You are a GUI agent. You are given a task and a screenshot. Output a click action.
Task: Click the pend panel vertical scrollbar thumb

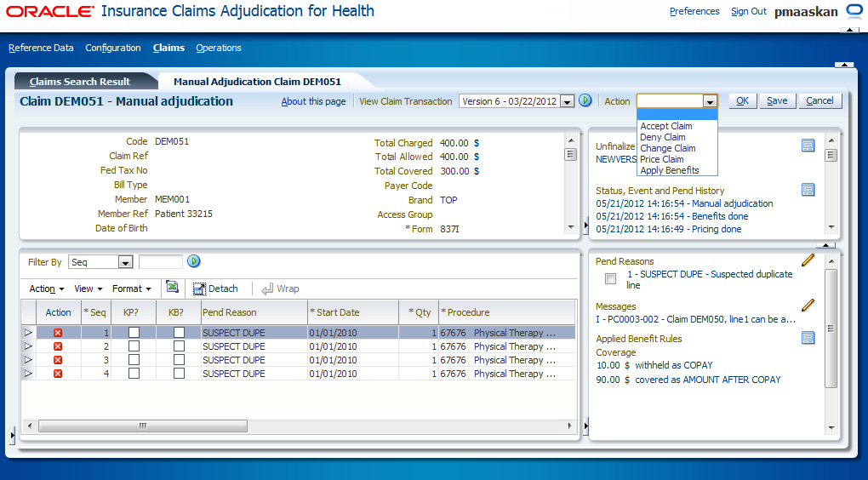point(831,329)
